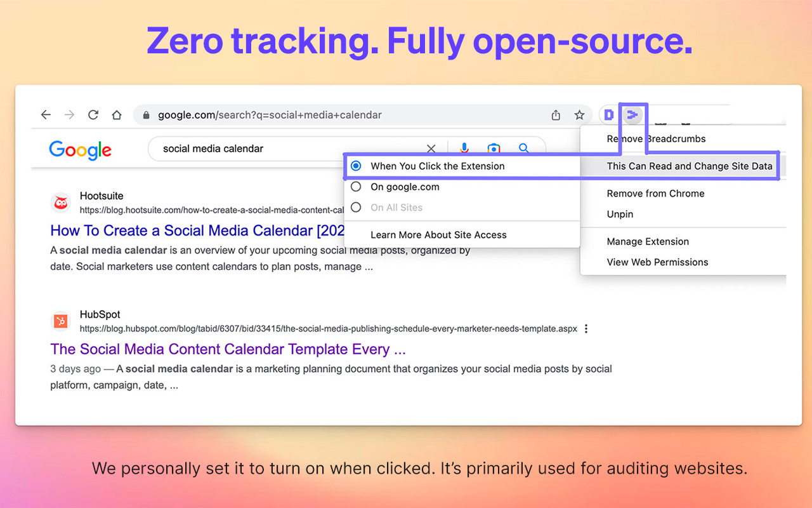Open This Can Read and Change Site Data
812x508 pixels.
683,166
